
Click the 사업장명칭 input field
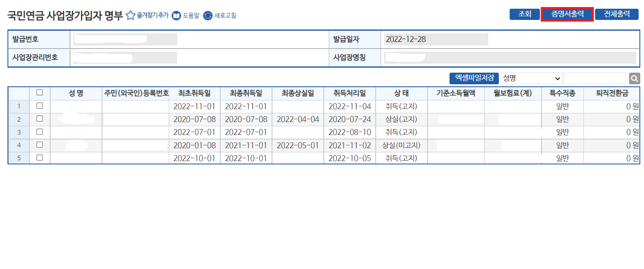(x=510, y=58)
